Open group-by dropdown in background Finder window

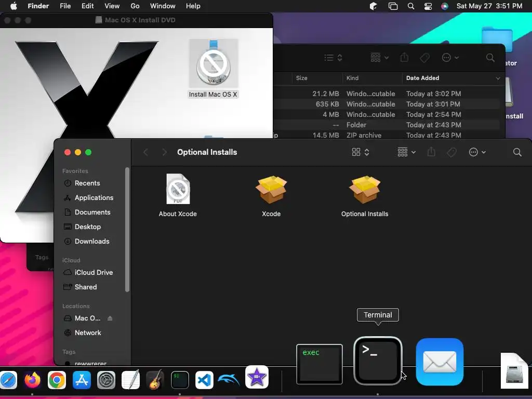point(379,58)
